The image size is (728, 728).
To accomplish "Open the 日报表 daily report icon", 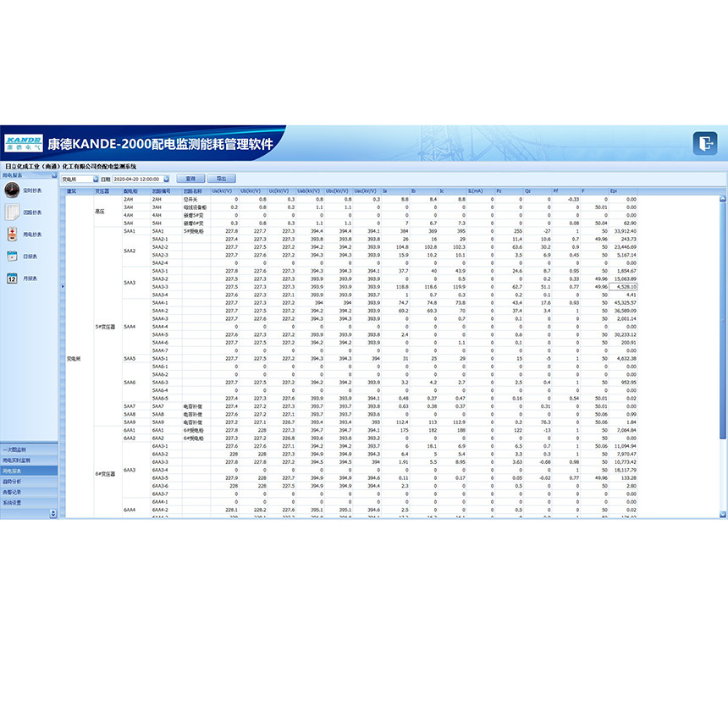I will (12, 256).
